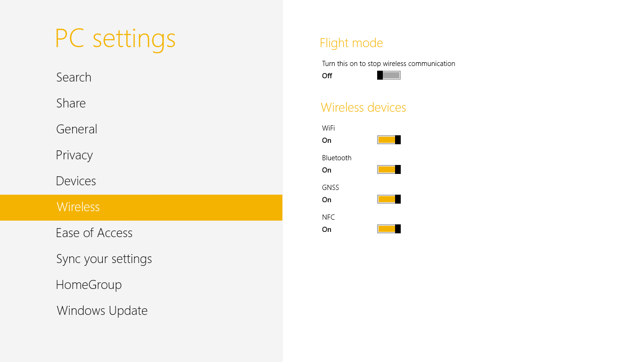The height and width of the screenshot is (362, 644).
Task: Turn off the Bluetooth toggle switch
Action: click(388, 170)
